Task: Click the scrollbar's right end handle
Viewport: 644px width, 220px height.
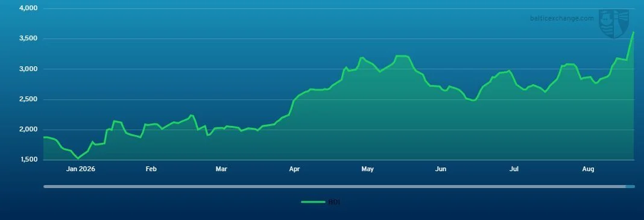Action: 630,186
